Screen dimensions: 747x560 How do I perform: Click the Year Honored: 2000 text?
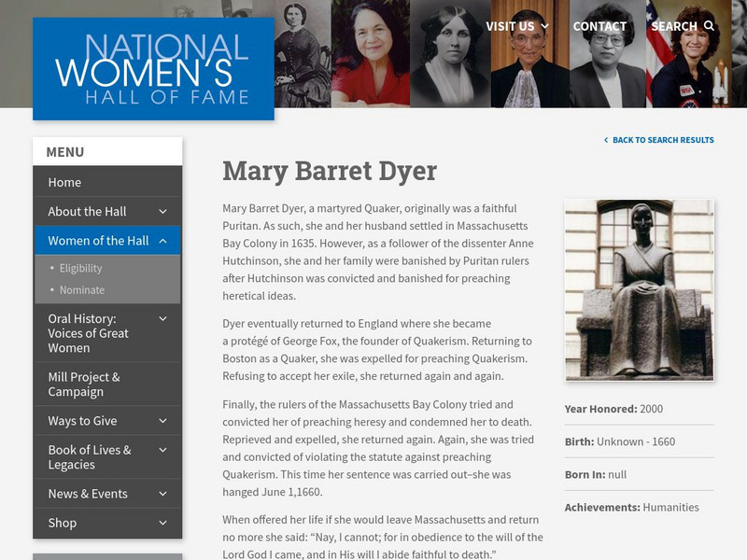point(613,409)
